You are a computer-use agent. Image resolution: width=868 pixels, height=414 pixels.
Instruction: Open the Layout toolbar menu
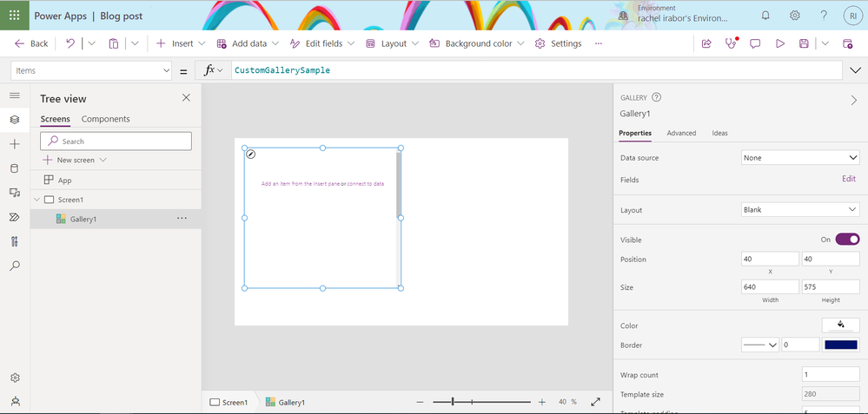[393, 43]
